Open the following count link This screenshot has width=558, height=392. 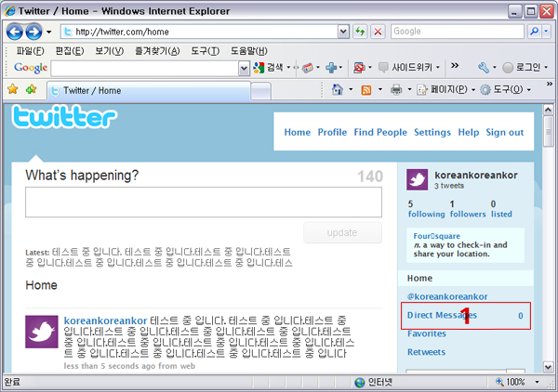pyautogui.click(x=426, y=209)
